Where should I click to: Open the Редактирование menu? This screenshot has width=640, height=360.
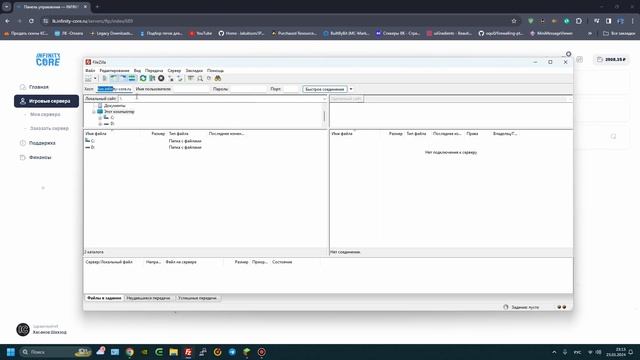114,71
